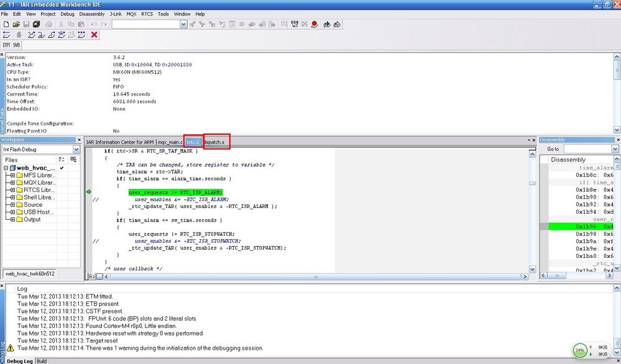Click the web_hvac project check mark
Viewport: 621px width, 364px height.
point(62,168)
